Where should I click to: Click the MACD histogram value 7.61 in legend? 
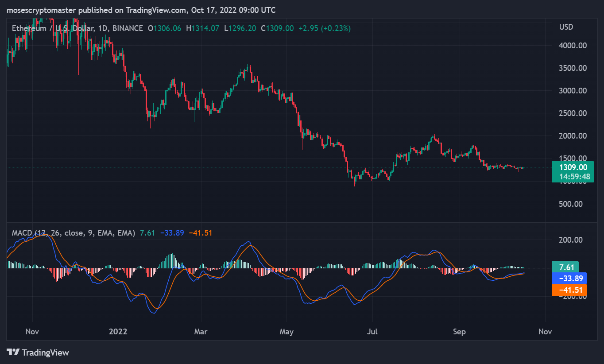(x=147, y=233)
